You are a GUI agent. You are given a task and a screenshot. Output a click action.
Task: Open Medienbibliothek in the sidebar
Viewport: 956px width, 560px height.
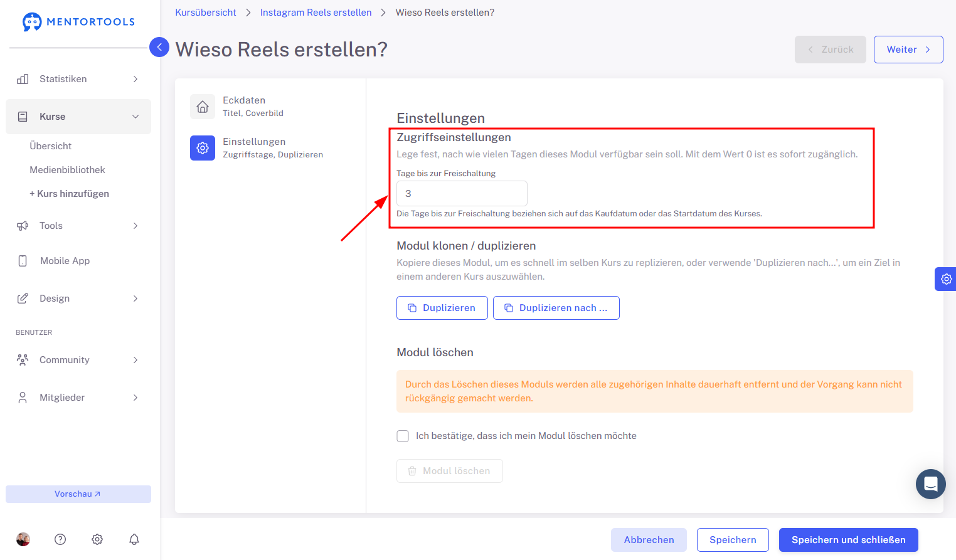tap(67, 170)
